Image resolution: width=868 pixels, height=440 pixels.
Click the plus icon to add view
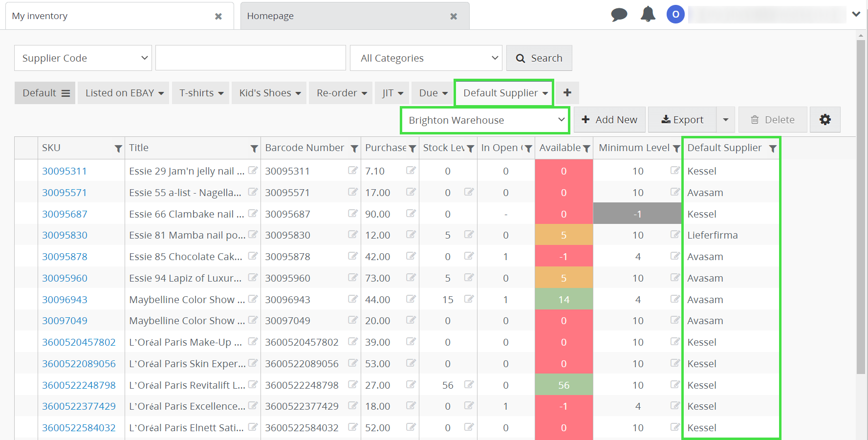567,93
